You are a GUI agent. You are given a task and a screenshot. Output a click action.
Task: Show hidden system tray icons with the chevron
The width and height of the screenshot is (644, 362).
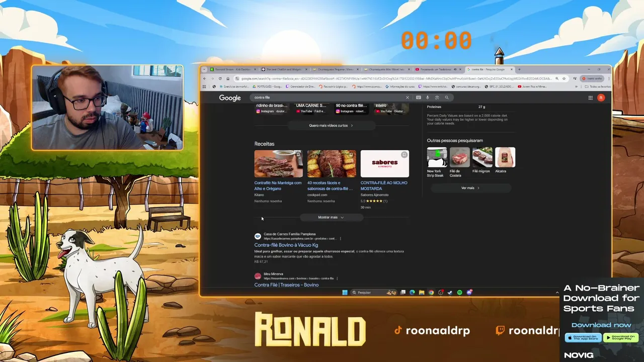click(x=557, y=293)
